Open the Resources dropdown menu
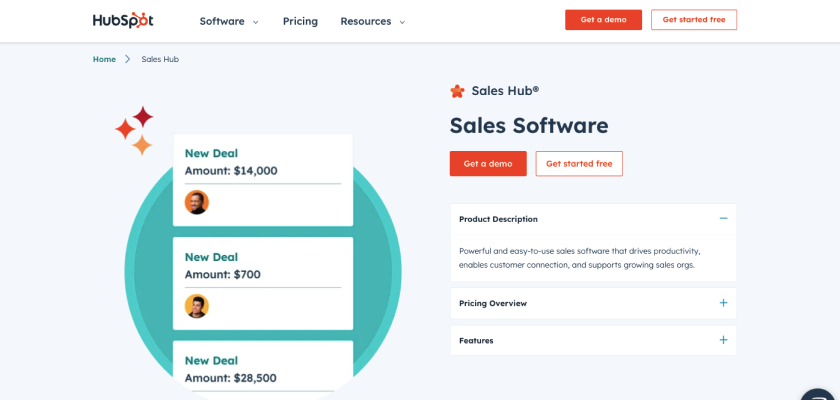The height and width of the screenshot is (400, 840). pyautogui.click(x=372, y=21)
